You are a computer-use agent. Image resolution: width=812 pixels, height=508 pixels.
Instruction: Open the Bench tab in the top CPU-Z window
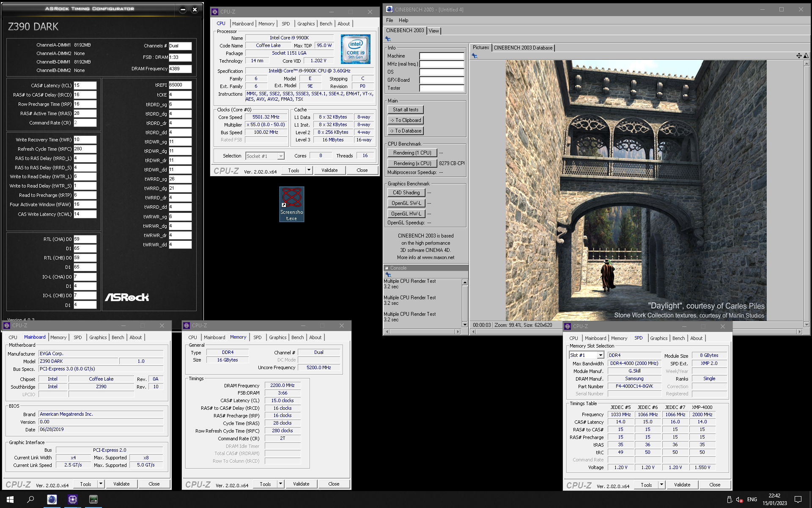[x=326, y=24]
